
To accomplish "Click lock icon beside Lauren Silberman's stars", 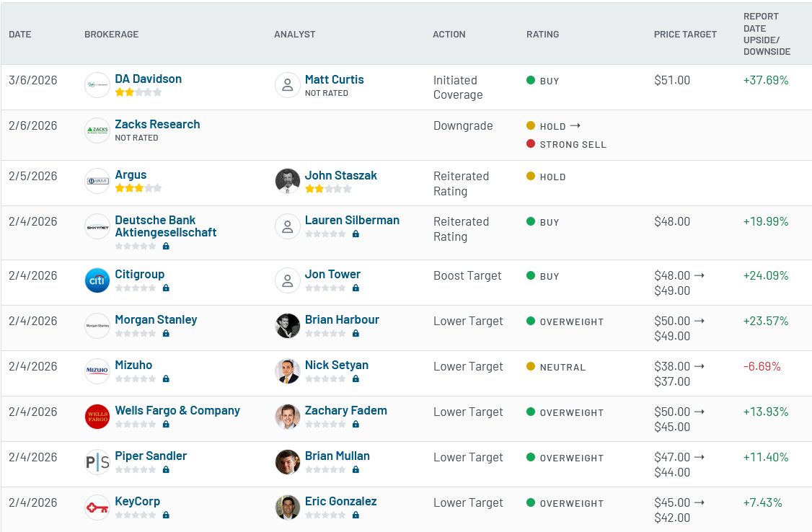I will click(356, 234).
